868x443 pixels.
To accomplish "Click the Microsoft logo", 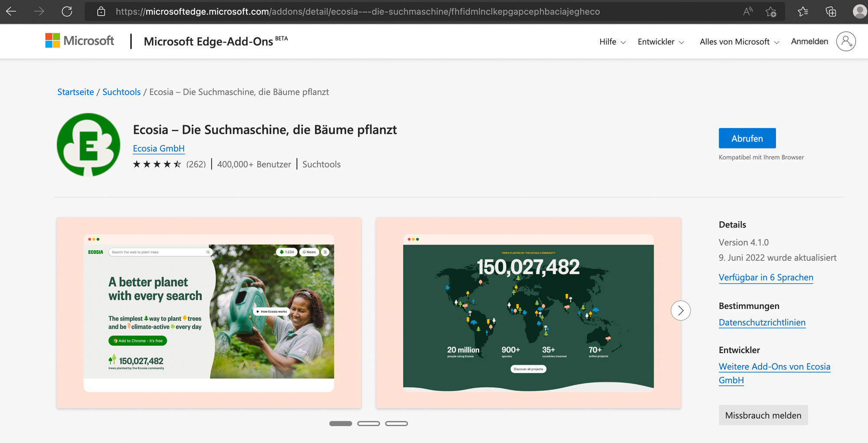I will pyautogui.click(x=79, y=41).
